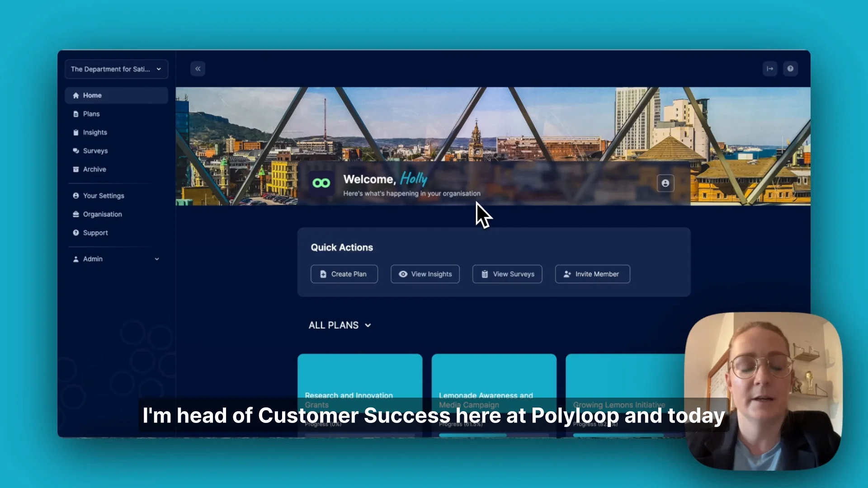Collapse the sidebar with the double-chevron button

click(x=198, y=69)
